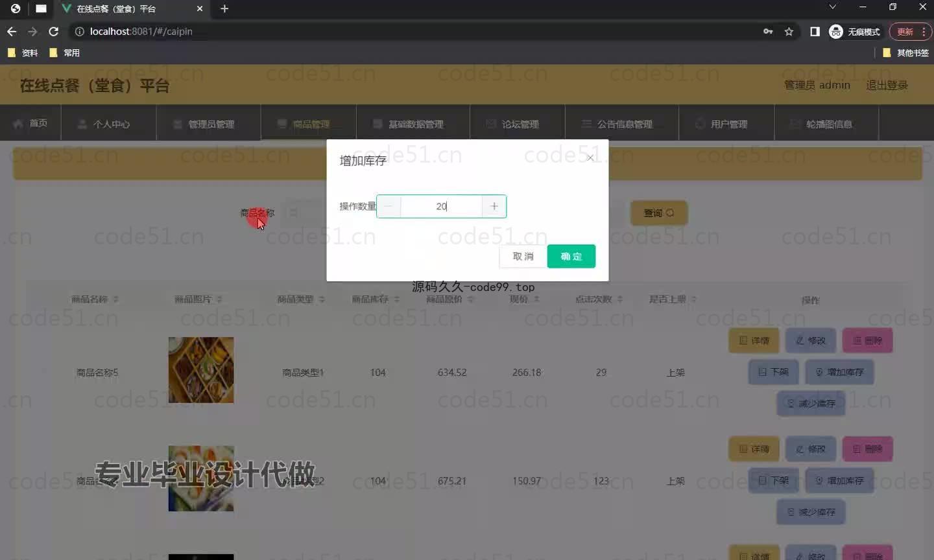The height and width of the screenshot is (560, 934).
Task: Select the 634.52 price cell
Action: tap(452, 373)
